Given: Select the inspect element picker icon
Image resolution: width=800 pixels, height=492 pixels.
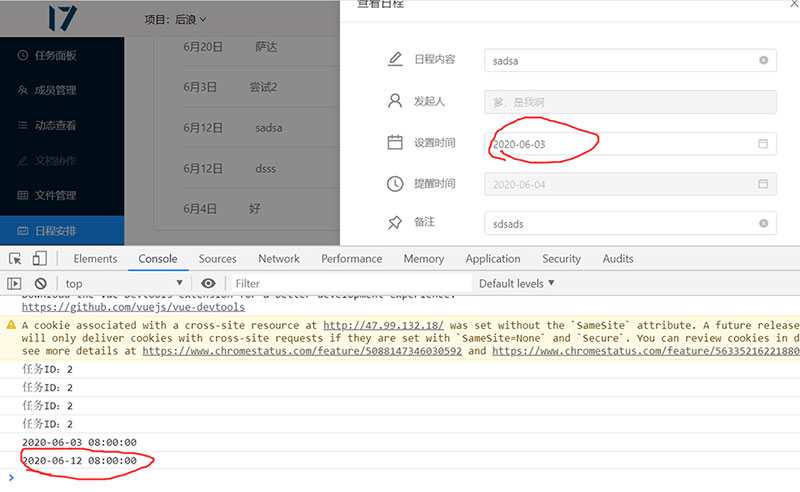Looking at the screenshot, I should [15, 259].
